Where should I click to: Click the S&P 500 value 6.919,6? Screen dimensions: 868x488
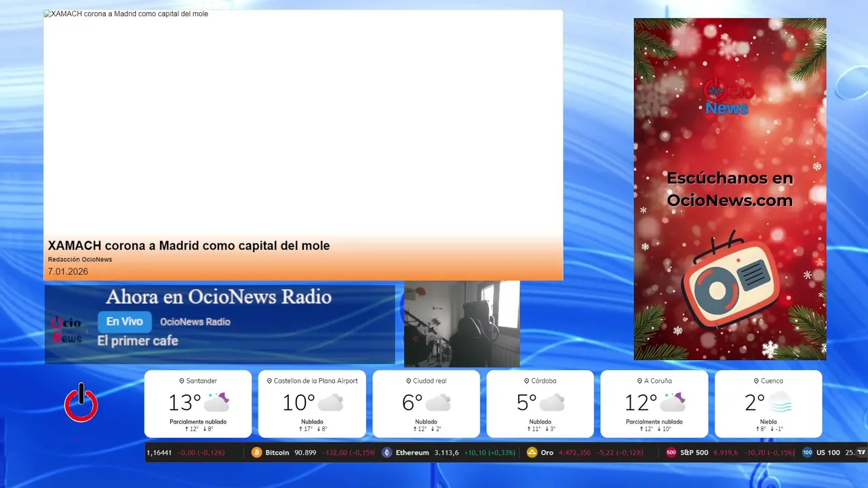coord(726,452)
